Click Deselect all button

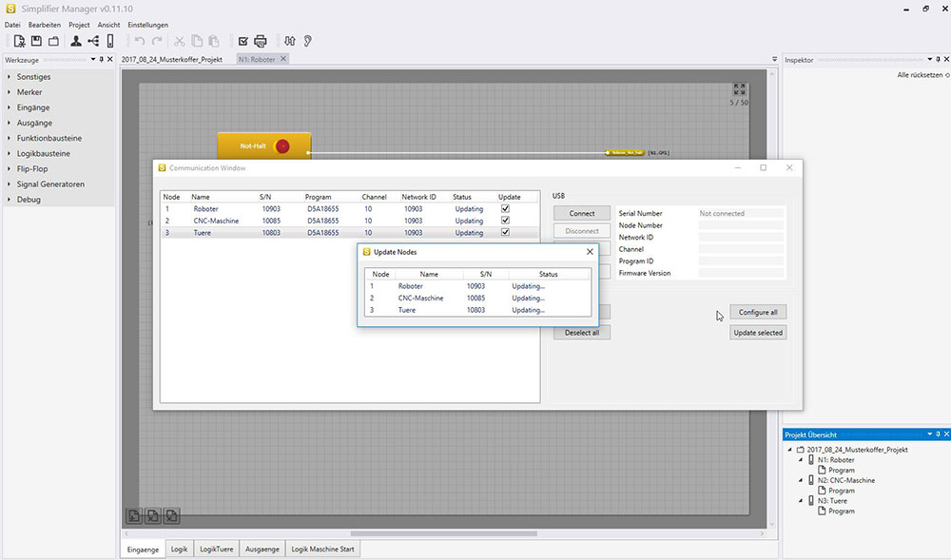582,333
